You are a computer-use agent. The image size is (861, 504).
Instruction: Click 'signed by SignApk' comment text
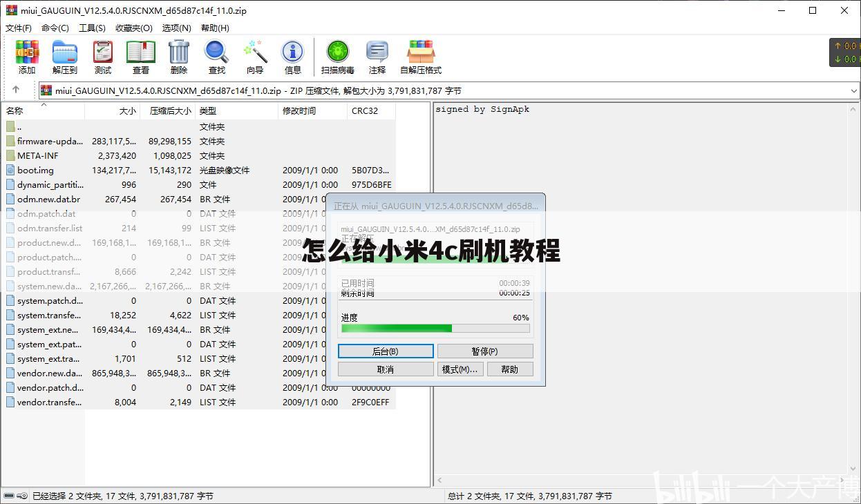482,109
